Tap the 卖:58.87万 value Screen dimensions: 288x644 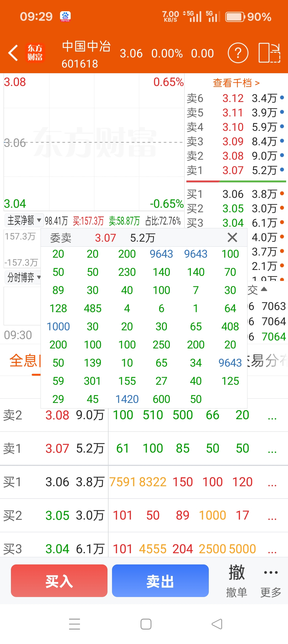124,221
